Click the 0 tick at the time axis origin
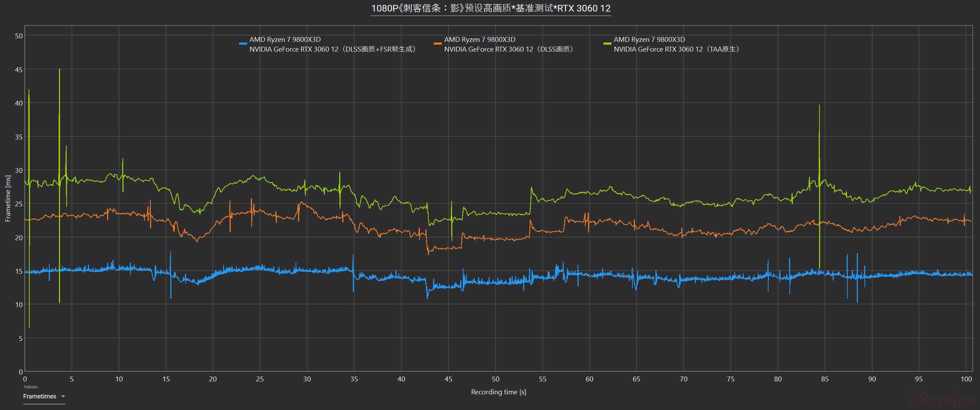Image resolution: width=980 pixels, height=410 pixels. pyautogui.click(x=25, y=379)
